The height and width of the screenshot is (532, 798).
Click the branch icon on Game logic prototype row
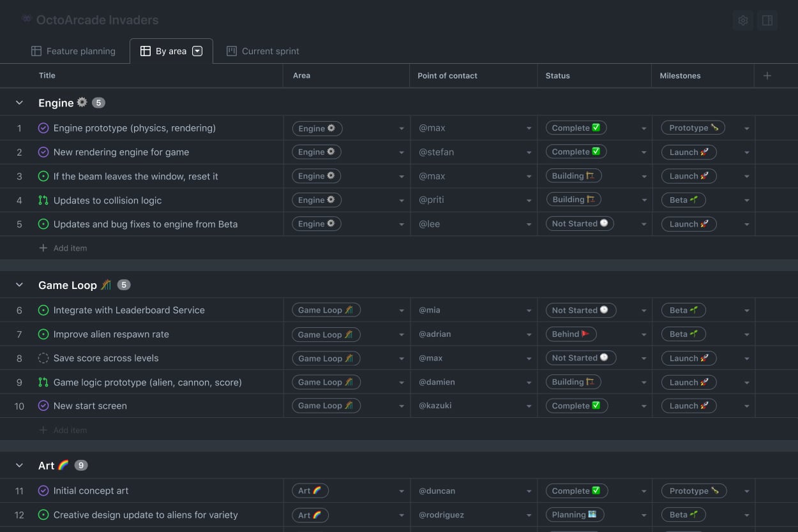pos(43,381)
